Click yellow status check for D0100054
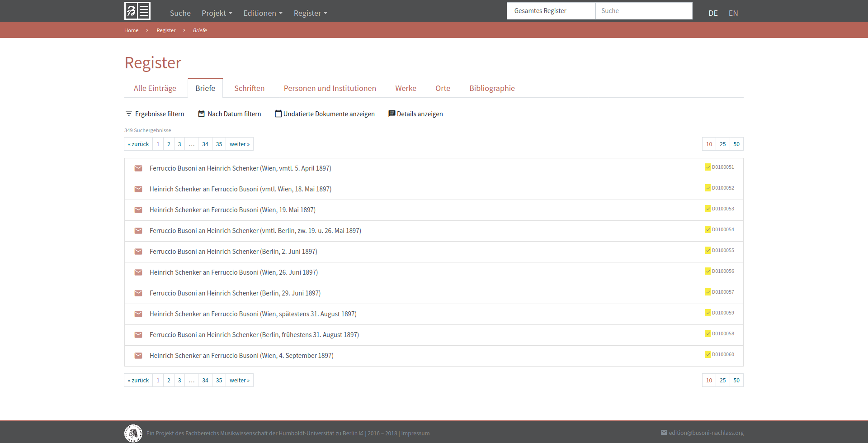Image resolution: width=868 pixels, height=443 pixels. [708, 229]
